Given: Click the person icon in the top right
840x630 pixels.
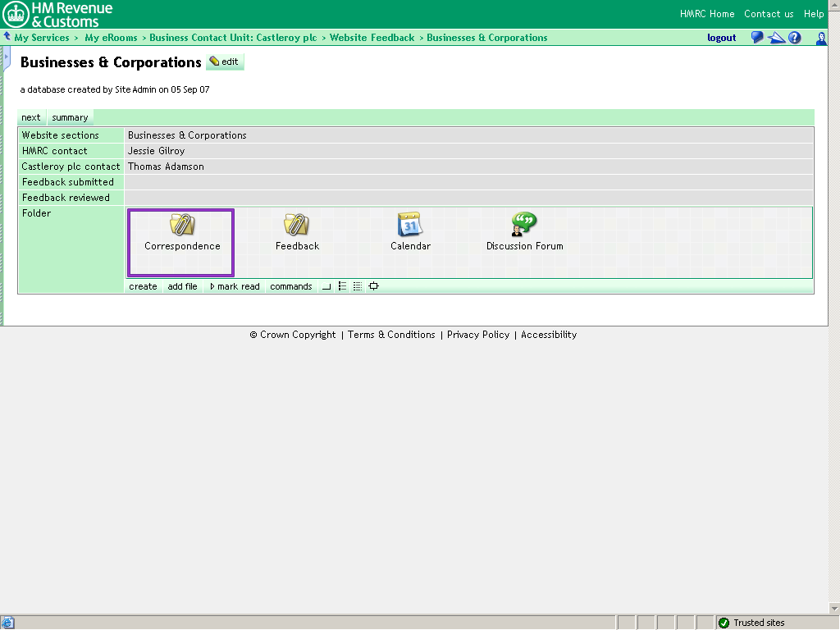Looking at the screenshot, I should pyautogui.click(x=821, y=38).
